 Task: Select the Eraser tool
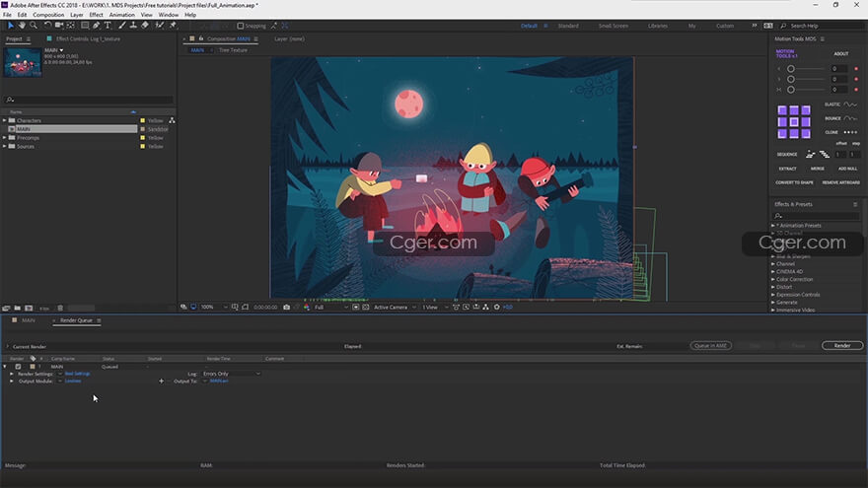[x=144, y=26]
